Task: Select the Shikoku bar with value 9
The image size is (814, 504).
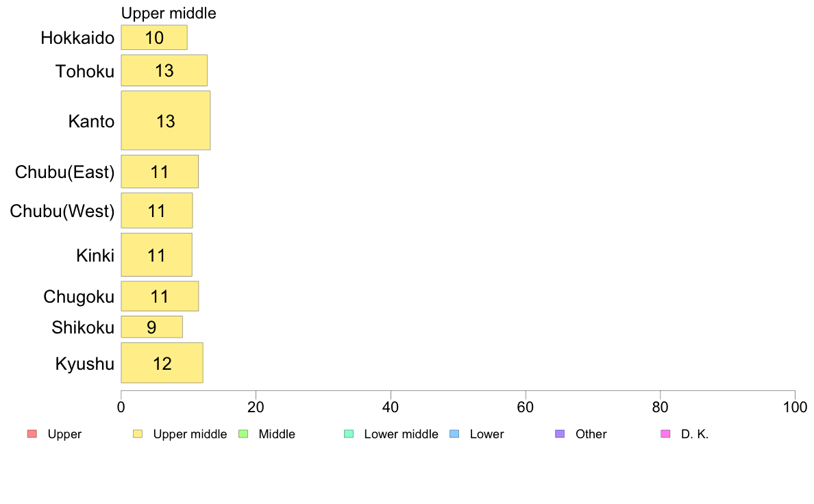Action: point(152,327)
